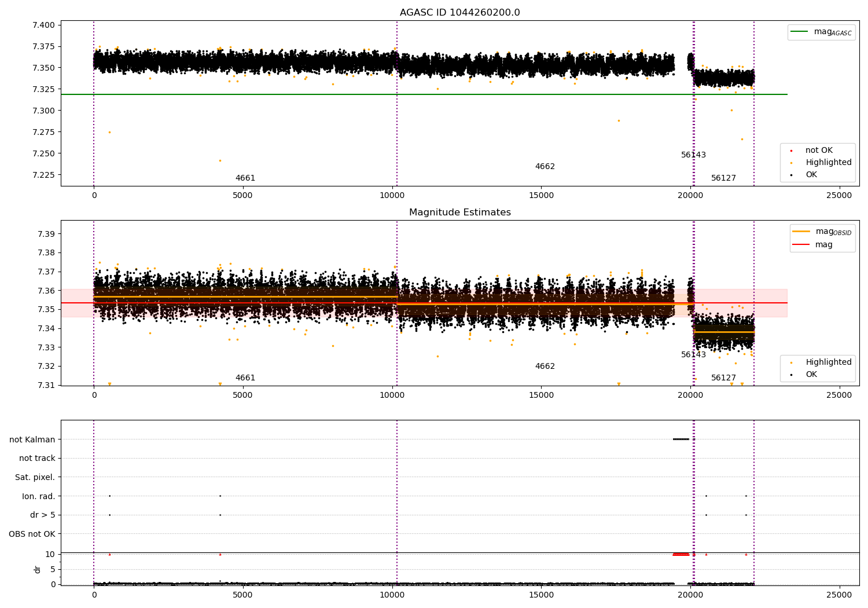Viewport: 868px width, 608px height.
Task: Click the red 'not OK' legend marker
Action: pyautogui.click(x=791, y=151)
